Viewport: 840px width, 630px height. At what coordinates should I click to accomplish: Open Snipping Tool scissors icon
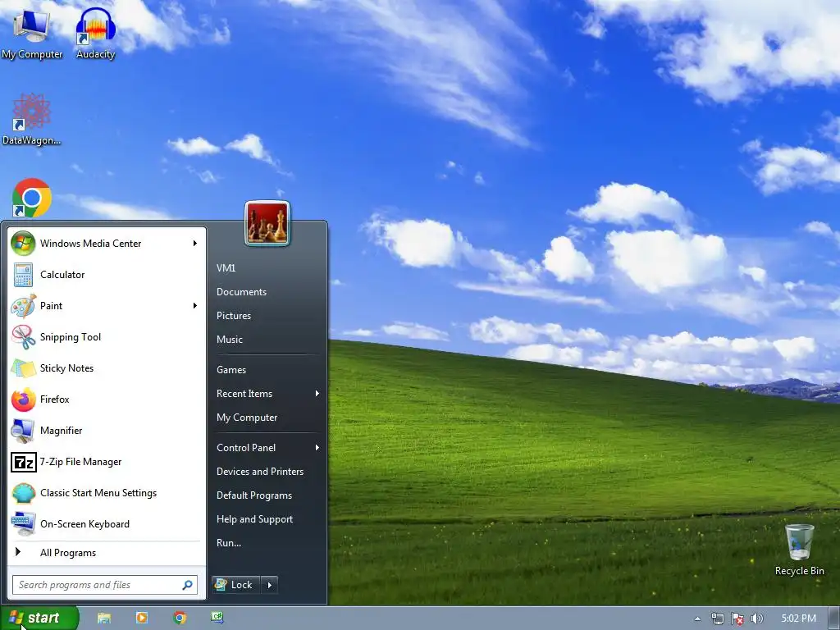pyautogui.click(x=23, y=337)
